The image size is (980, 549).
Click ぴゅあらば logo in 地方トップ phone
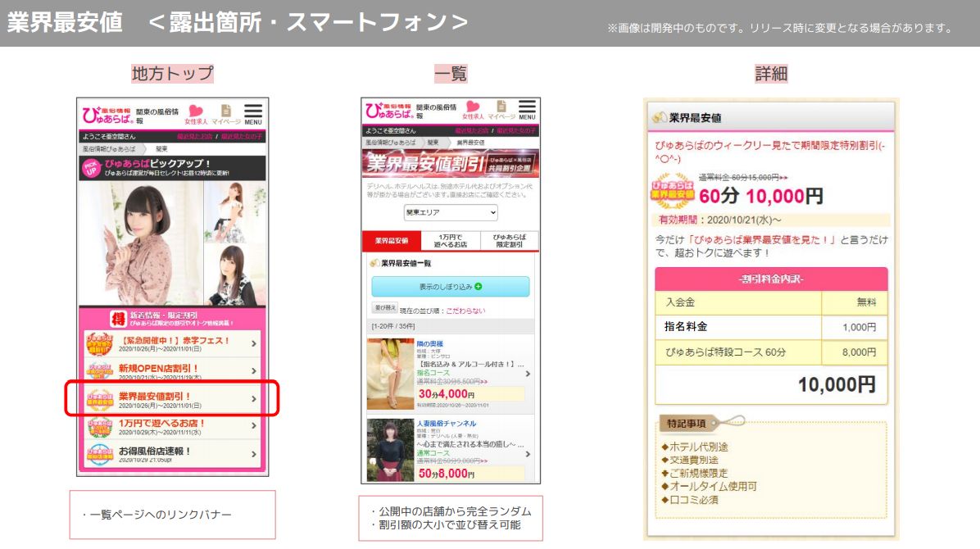(x=107, y=115)
